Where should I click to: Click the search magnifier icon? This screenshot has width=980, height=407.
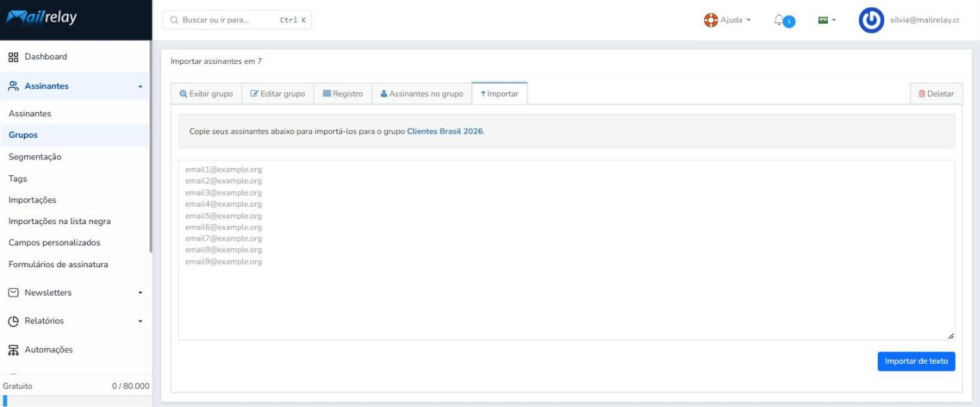click(174, 20)
